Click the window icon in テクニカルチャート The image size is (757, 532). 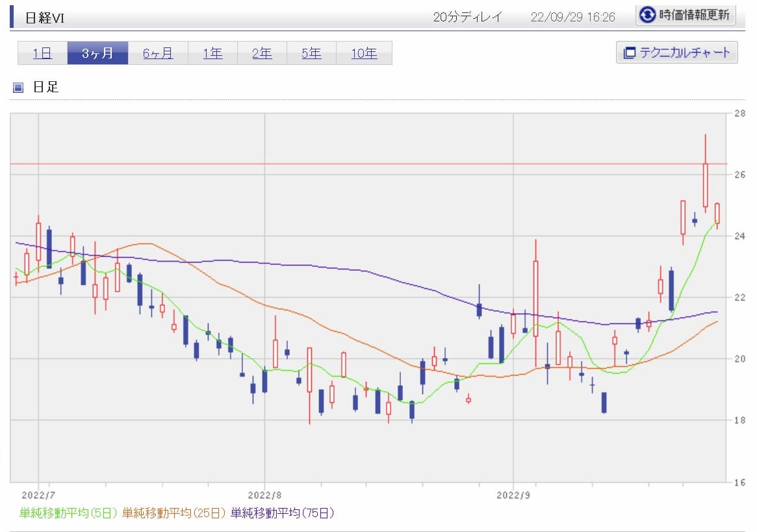point(628,53)
